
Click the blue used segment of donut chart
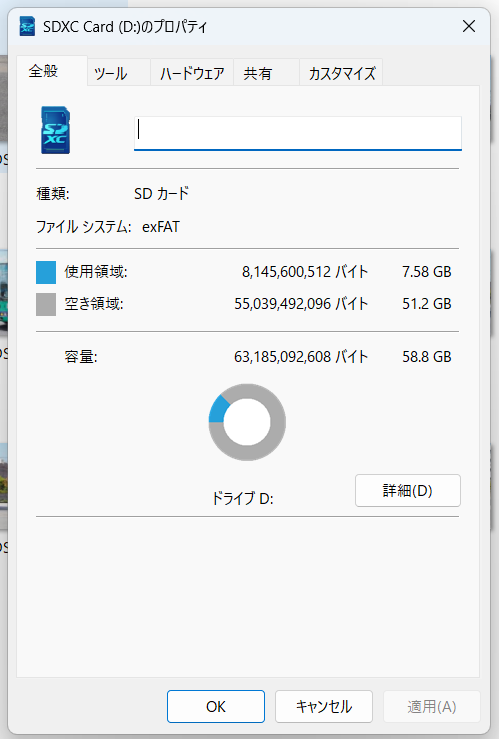(x=218, y=408)
